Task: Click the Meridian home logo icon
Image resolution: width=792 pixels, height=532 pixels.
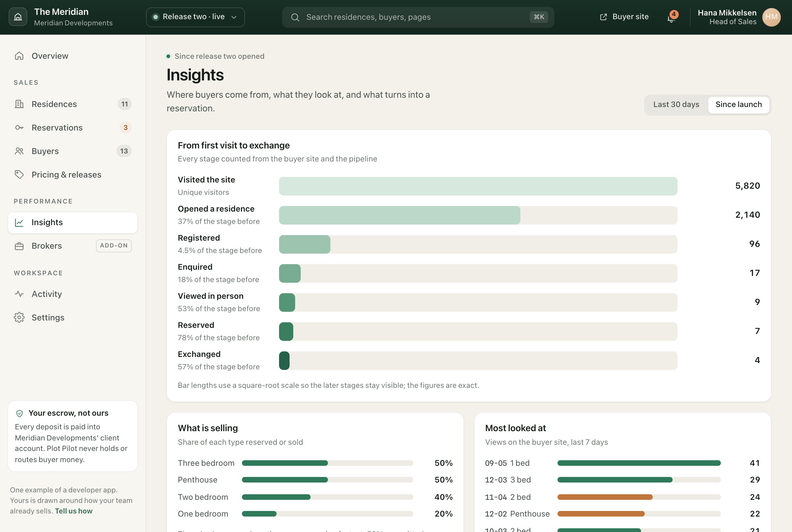Action: pyautogui.click(x=18, y=17)
